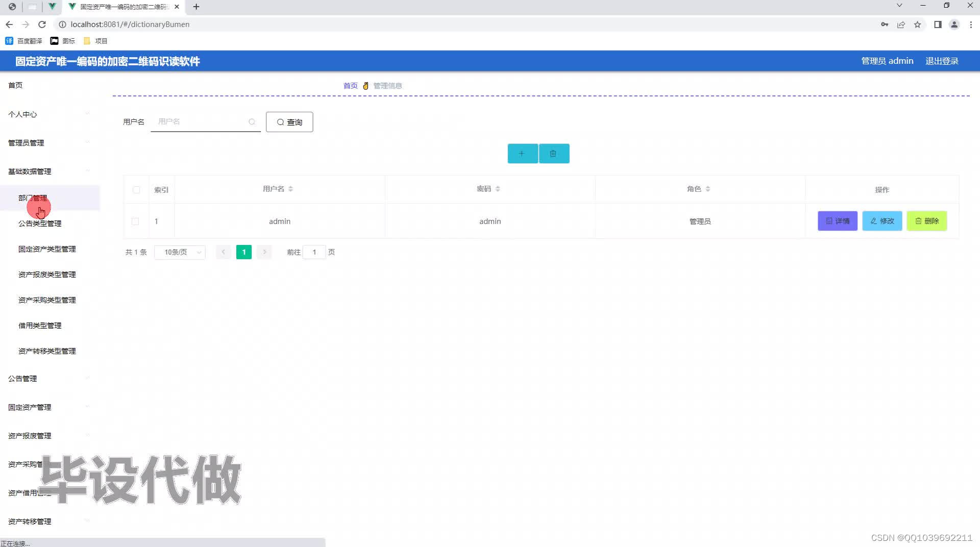Click the bookmark star in the address bar

click(918, 24)
